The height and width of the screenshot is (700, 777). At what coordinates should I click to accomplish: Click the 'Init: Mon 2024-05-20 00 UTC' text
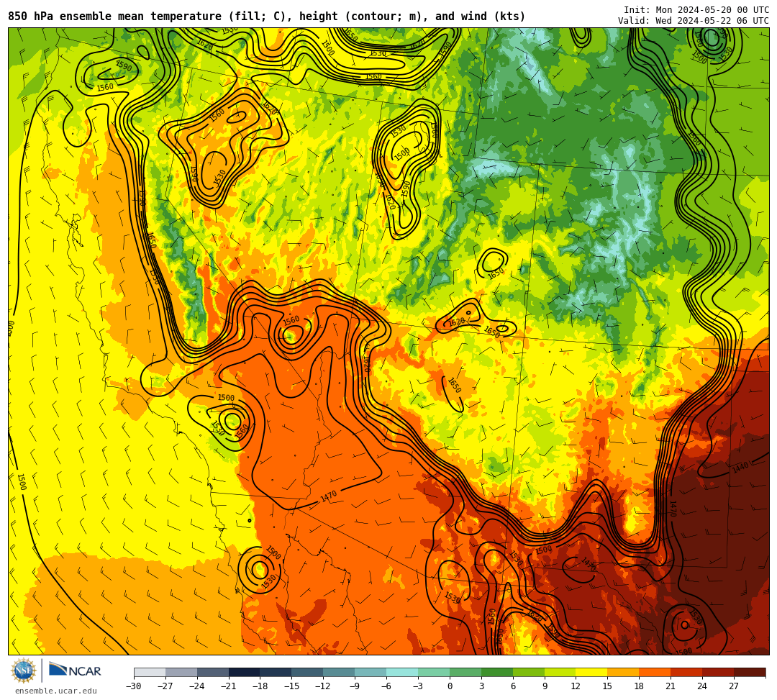[x=696, y=10]
